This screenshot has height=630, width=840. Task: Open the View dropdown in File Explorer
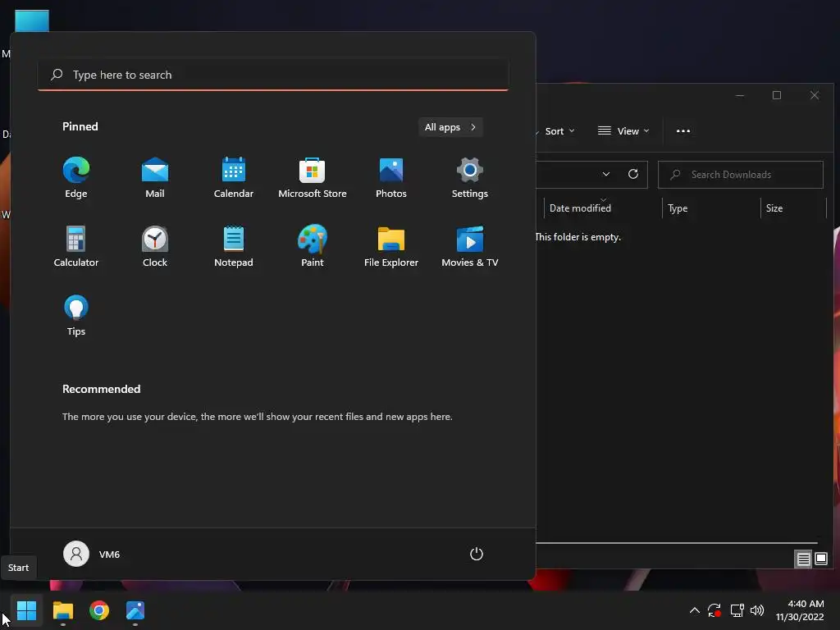pos(623,131)
